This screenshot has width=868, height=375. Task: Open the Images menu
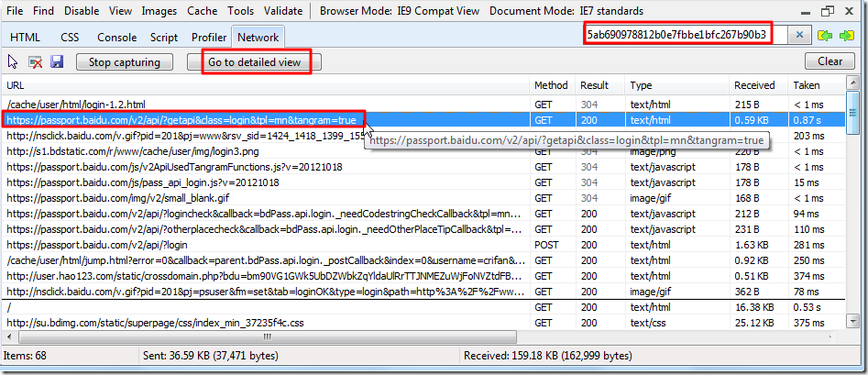click(x=159, y=10)
